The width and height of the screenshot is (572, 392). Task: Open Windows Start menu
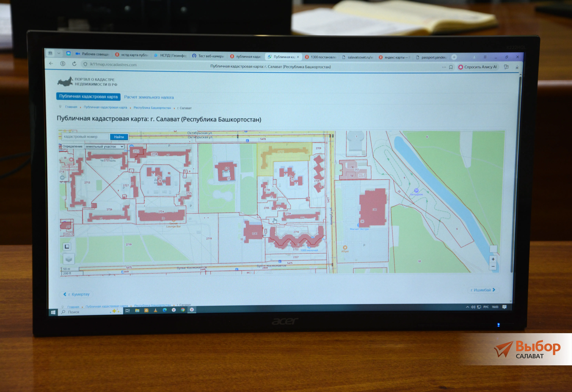(x=53, y=312)
